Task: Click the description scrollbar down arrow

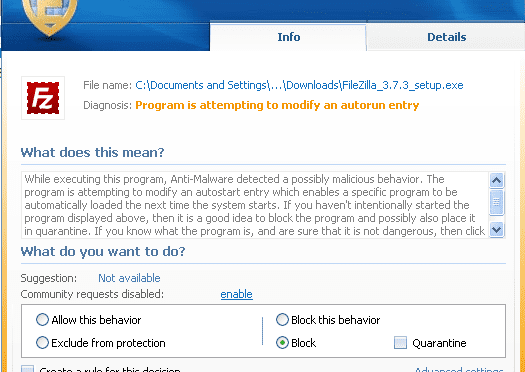Action: 496,230
